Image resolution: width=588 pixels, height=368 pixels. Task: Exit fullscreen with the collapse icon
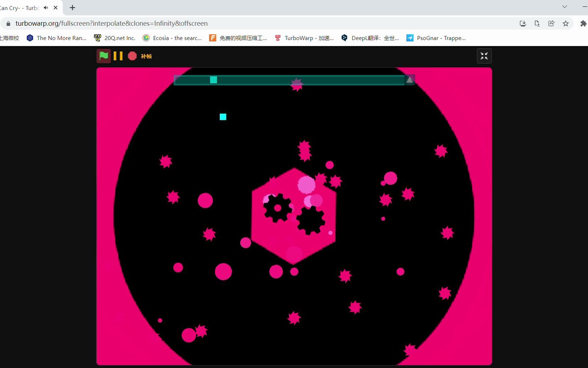point(484,56)
